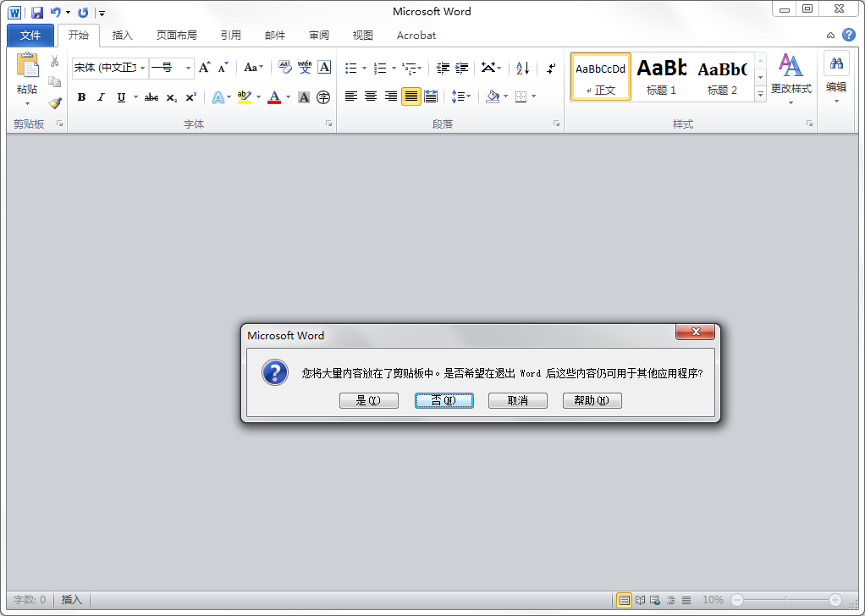
Task: Click 否(N) in the clipboard dialog
Action: point(444,400)
